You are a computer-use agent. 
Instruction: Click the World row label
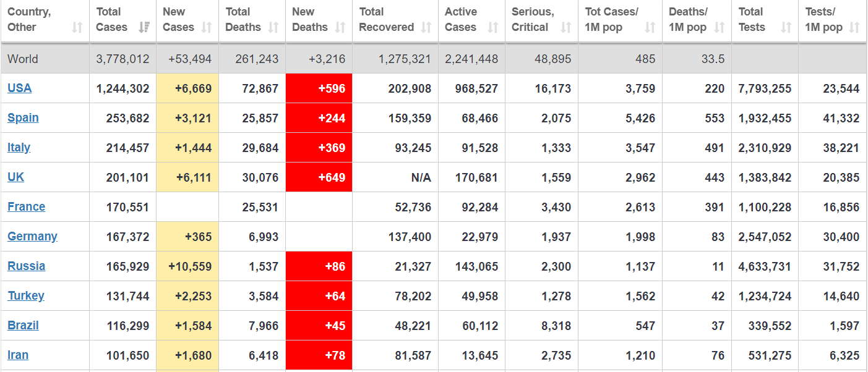tap(23, 59)
